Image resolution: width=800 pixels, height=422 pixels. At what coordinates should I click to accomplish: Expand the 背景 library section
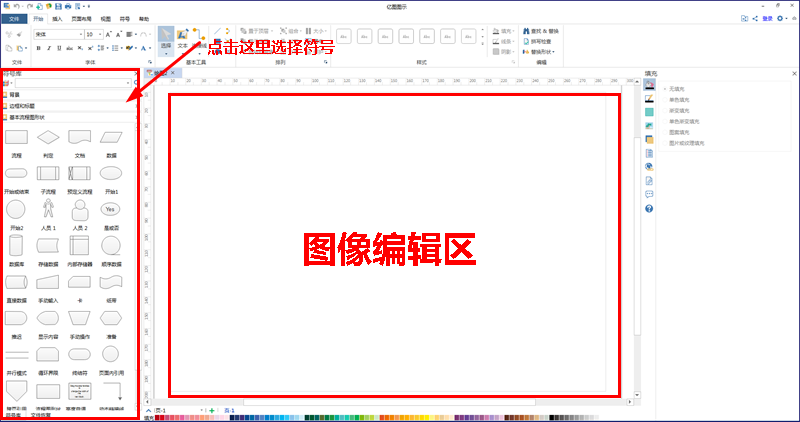[x=69, y=95]
